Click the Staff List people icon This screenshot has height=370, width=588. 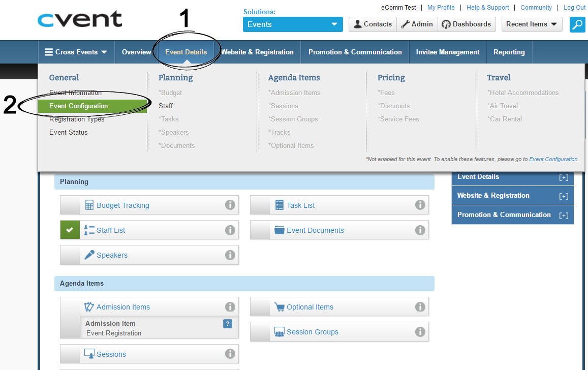[x=89, y=230]
